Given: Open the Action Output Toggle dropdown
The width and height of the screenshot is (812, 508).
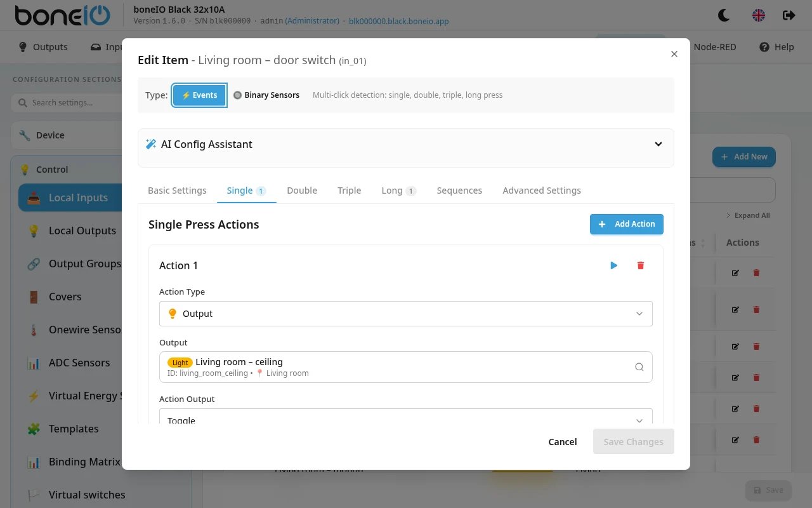Looking at the screenshot, I should [x=406, y=417].
